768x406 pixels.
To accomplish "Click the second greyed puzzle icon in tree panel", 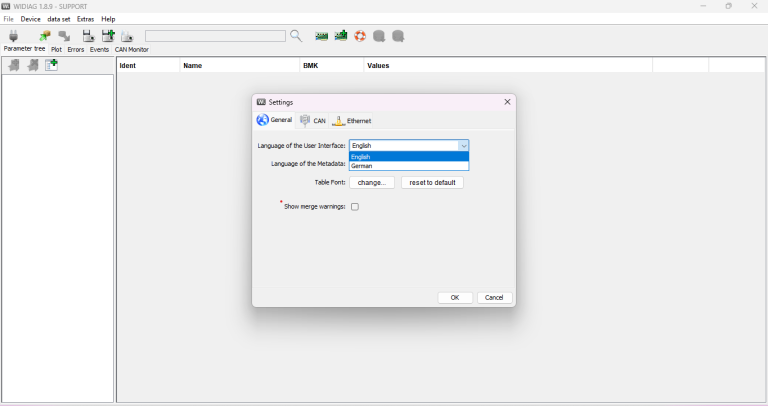I will coord(33,65).
